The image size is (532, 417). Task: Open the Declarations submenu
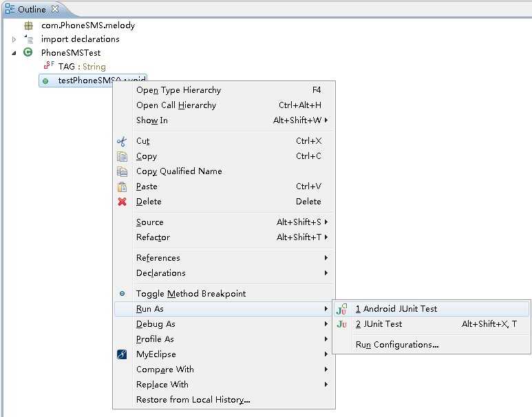tap(224, 273)
